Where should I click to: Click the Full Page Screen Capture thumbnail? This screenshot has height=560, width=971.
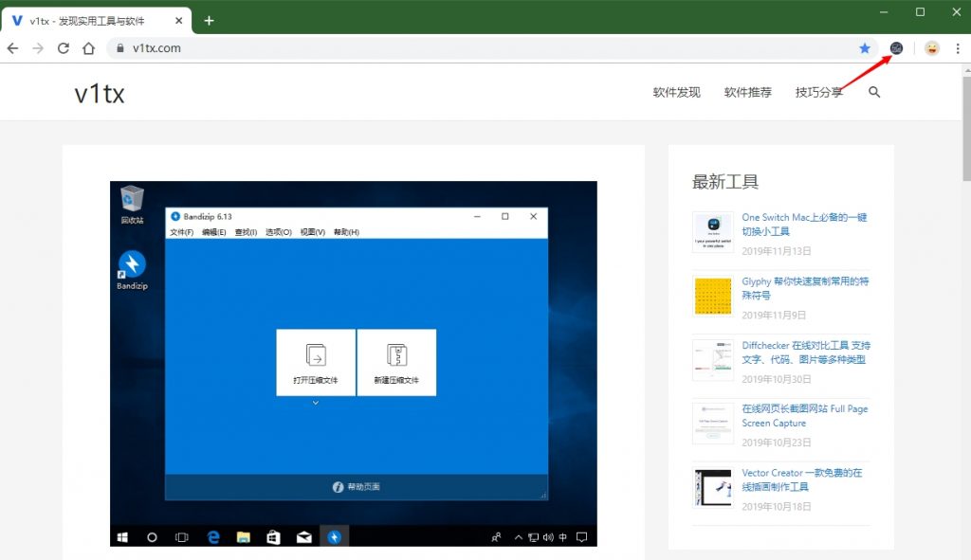[x=713, y=424]
